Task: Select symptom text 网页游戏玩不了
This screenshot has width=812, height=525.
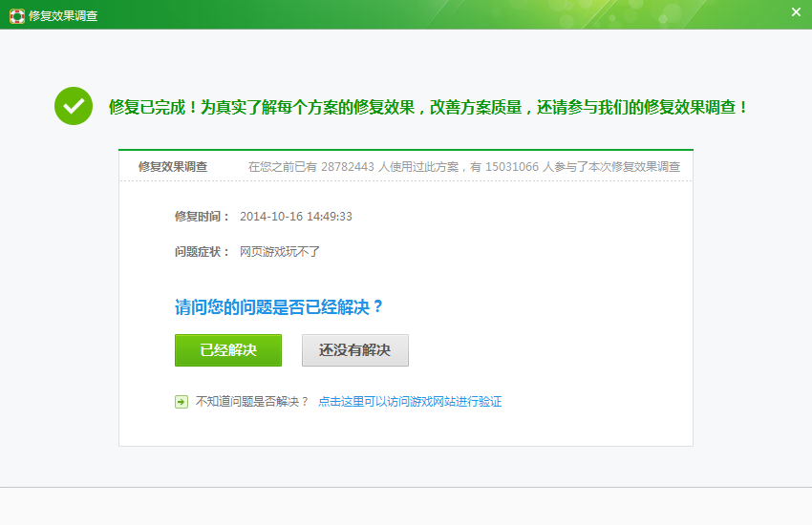Action: pos(280,252)
